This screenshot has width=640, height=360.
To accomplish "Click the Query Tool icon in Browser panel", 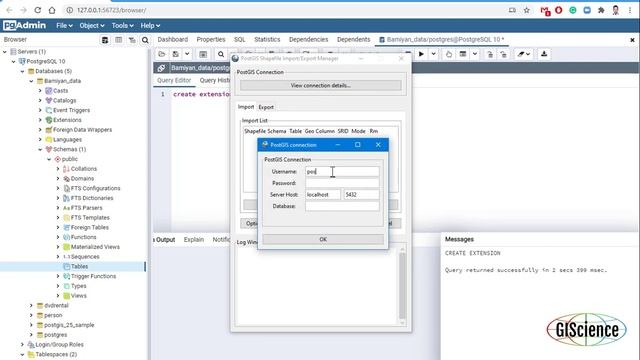I will 105,40.
